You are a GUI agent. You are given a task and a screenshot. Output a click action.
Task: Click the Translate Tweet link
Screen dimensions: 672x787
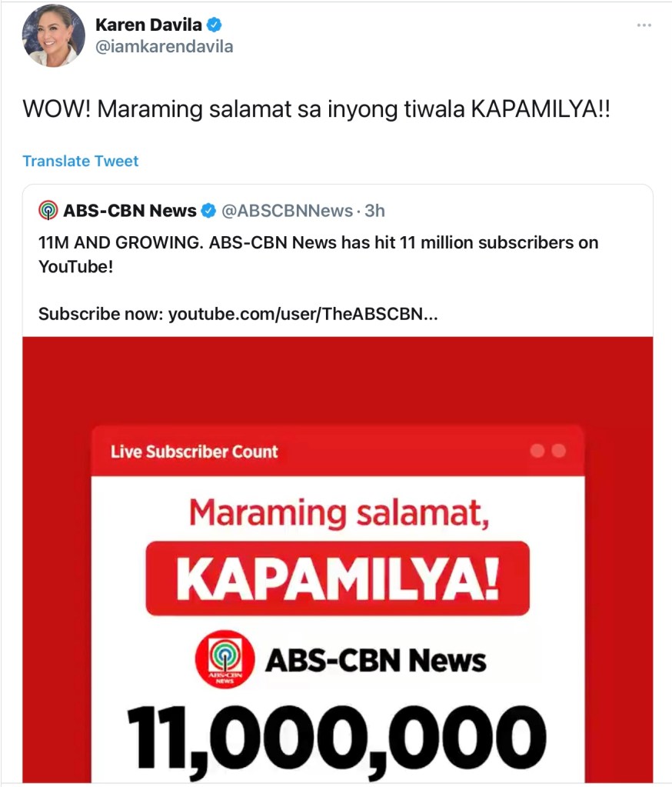click(x=81, y=161)
